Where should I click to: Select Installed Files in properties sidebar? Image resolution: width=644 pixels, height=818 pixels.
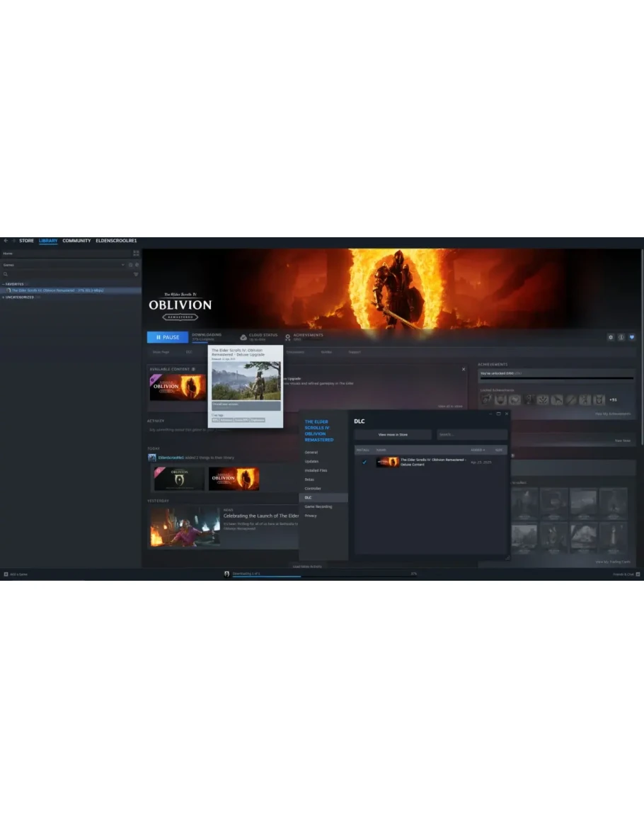coord(316,470)
